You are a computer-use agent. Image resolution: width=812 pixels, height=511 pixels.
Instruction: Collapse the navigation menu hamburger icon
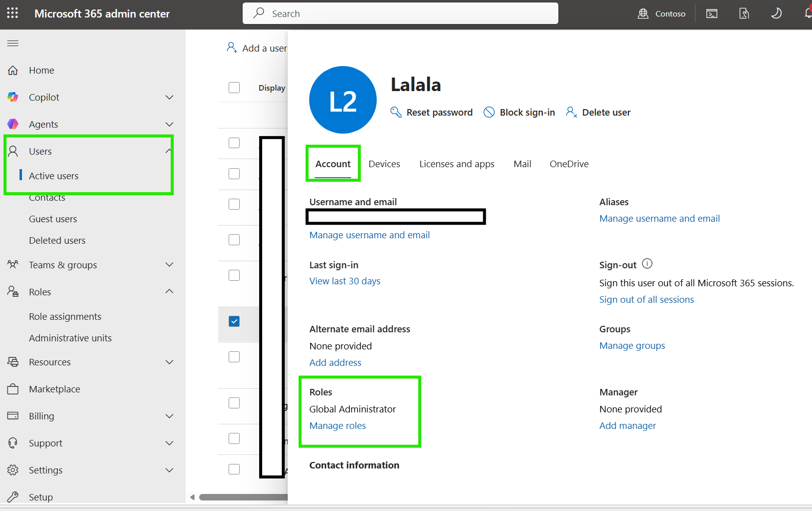tap(13, 44)
